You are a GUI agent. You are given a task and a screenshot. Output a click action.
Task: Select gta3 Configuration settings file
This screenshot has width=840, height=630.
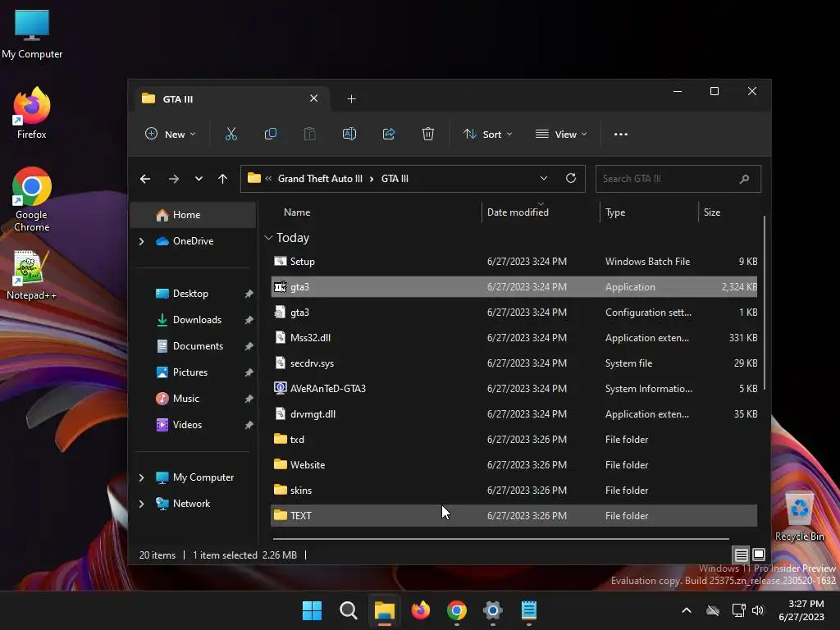pyautogui.click(x=514, y=313)
